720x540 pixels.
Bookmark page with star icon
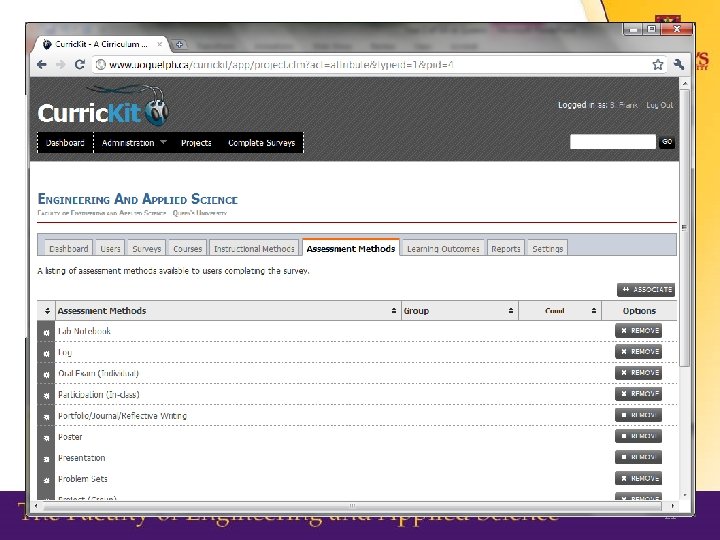point(658,65)
